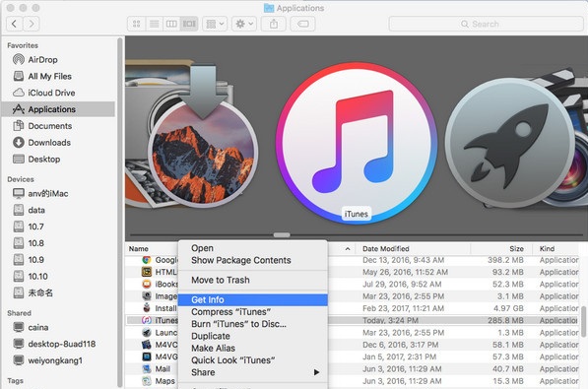Go back with the back arrow
The image size is (588, 389).
(x=14, y=24)
